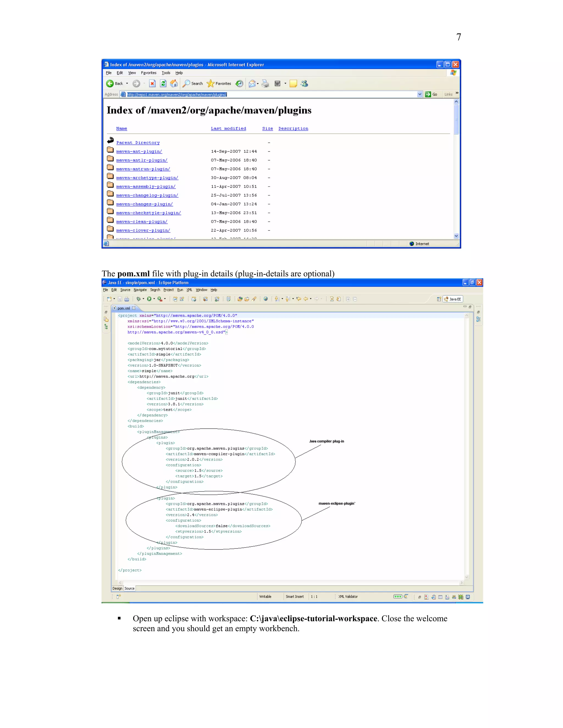Click the green Run icon in Eclipse
Viewport: 563px width, 728px height.
click(x=150, y=299)
